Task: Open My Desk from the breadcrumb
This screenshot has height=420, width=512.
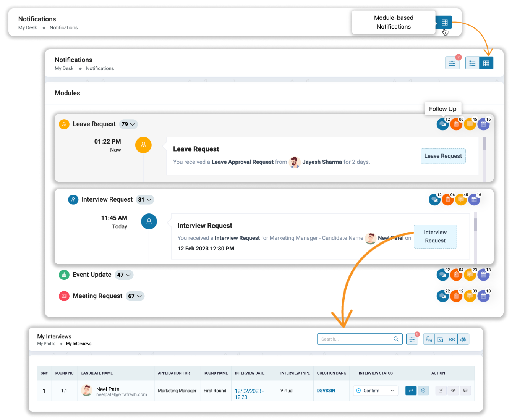Action: tap(64, 68)
